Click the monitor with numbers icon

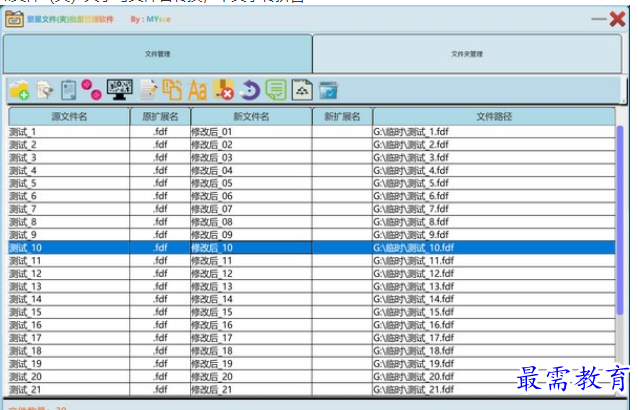119,89
